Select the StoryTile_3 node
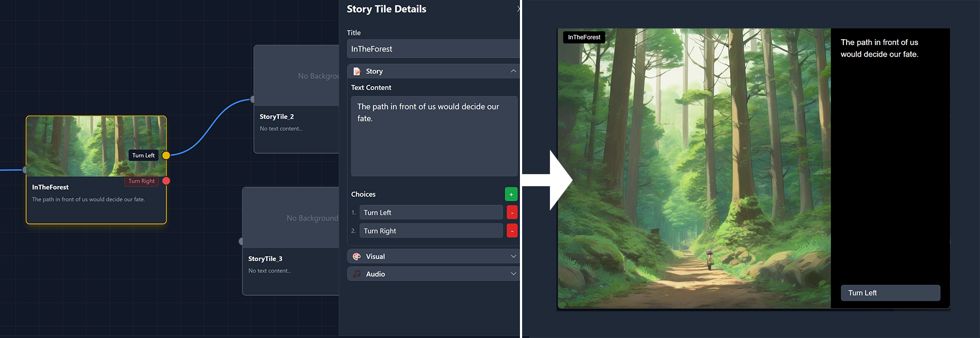This screenshot has height=338, width=980. click(x=291, y=264)
